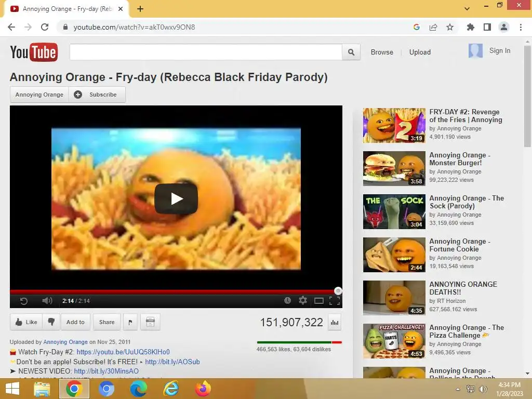Bookmark the page with star icon
Image resolution: width=532 pixels, height=399 pixels.
450,27
